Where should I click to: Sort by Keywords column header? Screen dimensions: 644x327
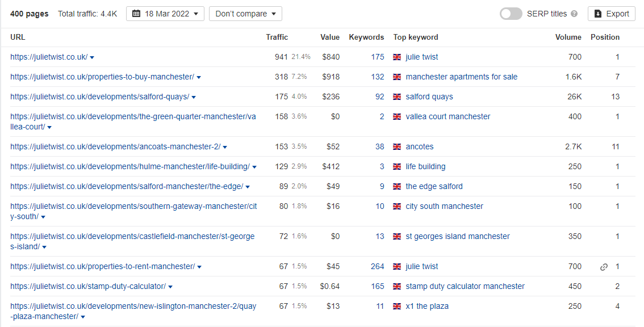(366, 37)
